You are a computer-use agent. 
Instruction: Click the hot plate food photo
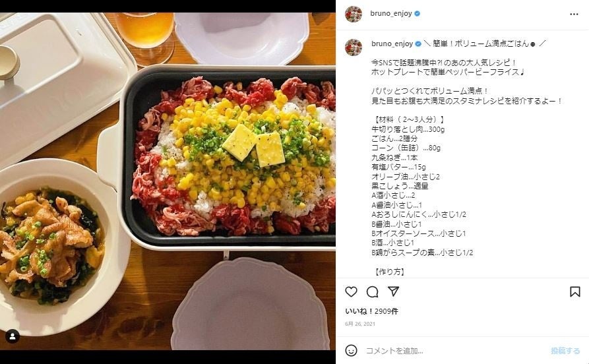pyautogui.click(x=168, y=181)
